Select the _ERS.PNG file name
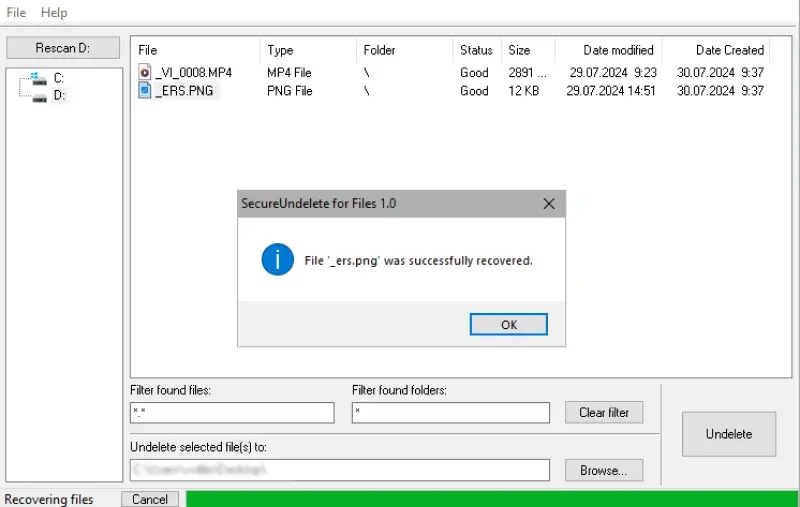800x507 pixels. coord(184,91)
